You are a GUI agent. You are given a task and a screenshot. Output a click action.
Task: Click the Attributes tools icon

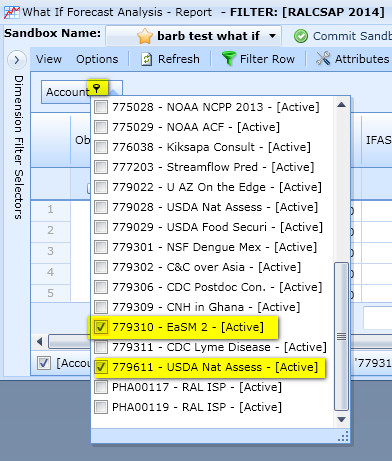click(323, 59)
